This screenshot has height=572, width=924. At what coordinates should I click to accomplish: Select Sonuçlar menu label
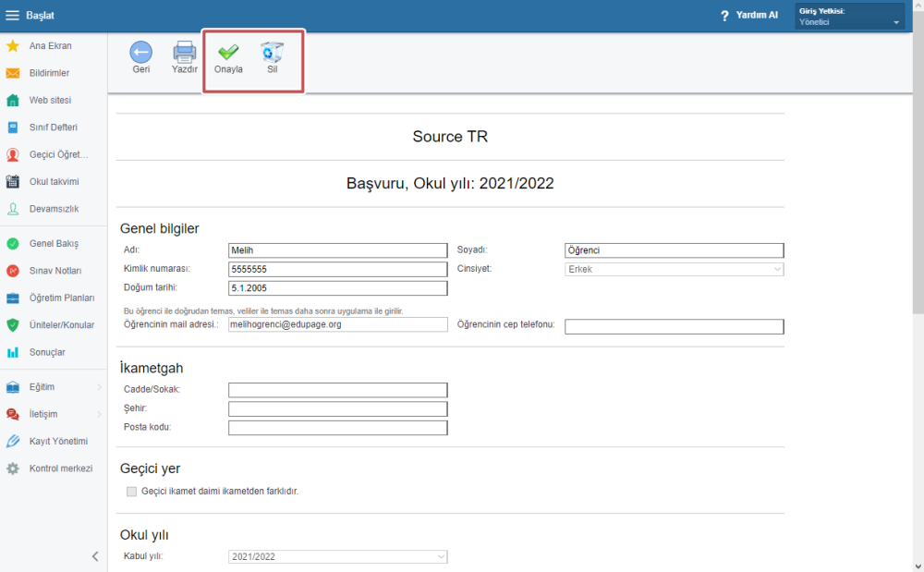47,352
